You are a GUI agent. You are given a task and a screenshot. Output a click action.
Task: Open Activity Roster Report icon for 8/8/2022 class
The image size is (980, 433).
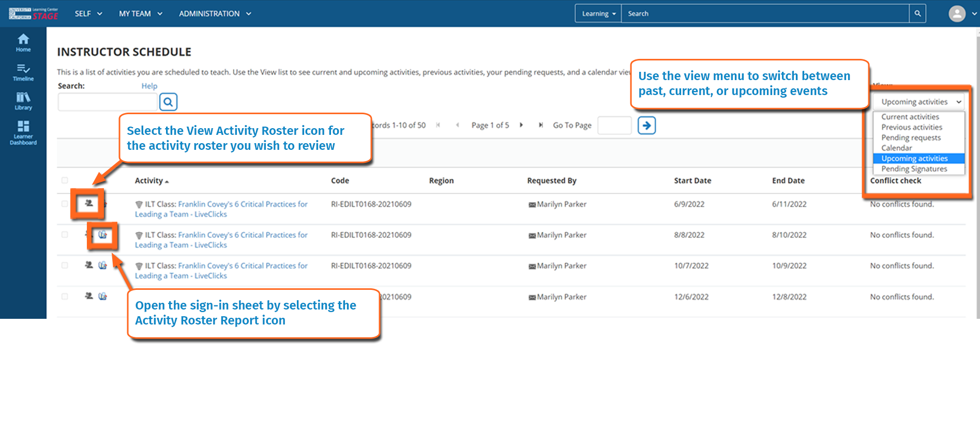[102, 235]
